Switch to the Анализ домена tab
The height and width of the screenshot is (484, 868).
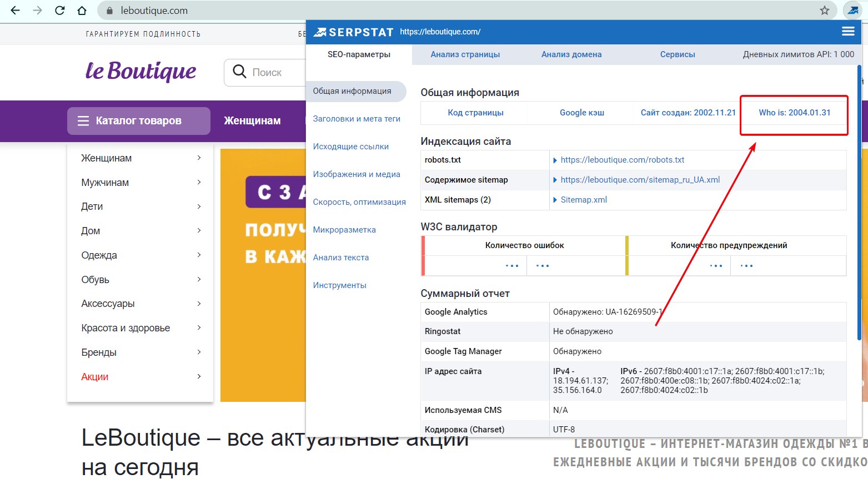click(x=571, y=54)
